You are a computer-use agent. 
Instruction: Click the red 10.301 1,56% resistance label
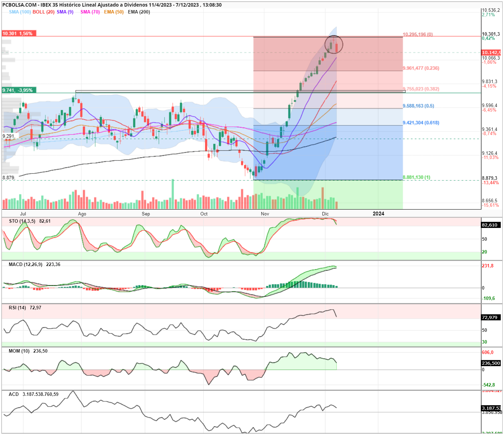click(x=19, y=34)
